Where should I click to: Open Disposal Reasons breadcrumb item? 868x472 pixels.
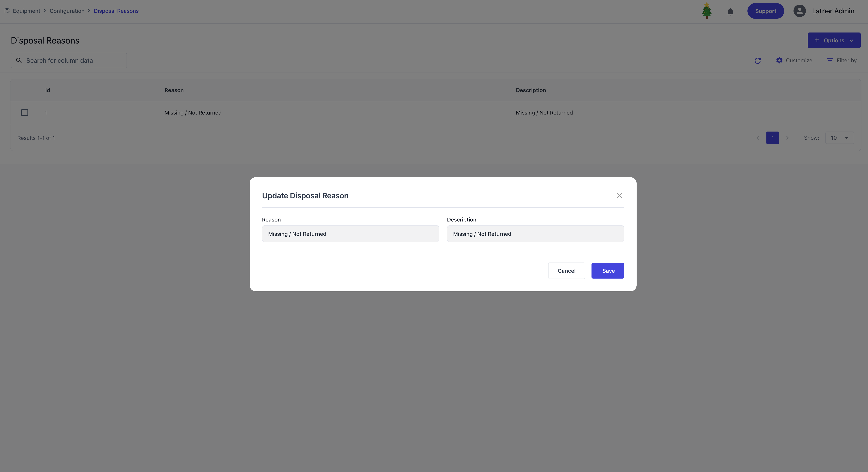click(x=116, y=11)
